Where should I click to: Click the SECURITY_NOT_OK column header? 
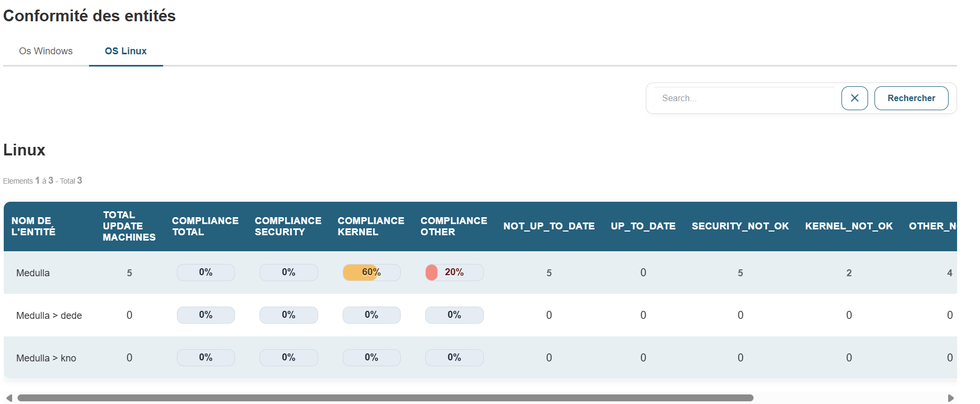click(x=740, y=226)
